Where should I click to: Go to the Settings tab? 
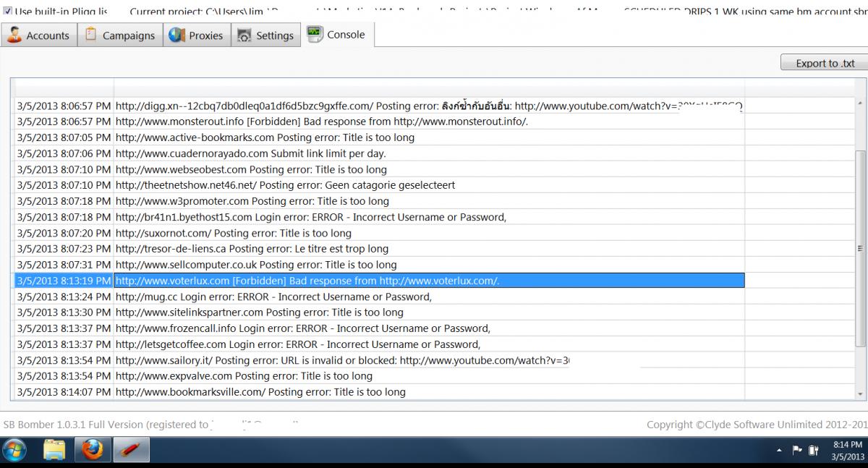click(x=265, y=35)
